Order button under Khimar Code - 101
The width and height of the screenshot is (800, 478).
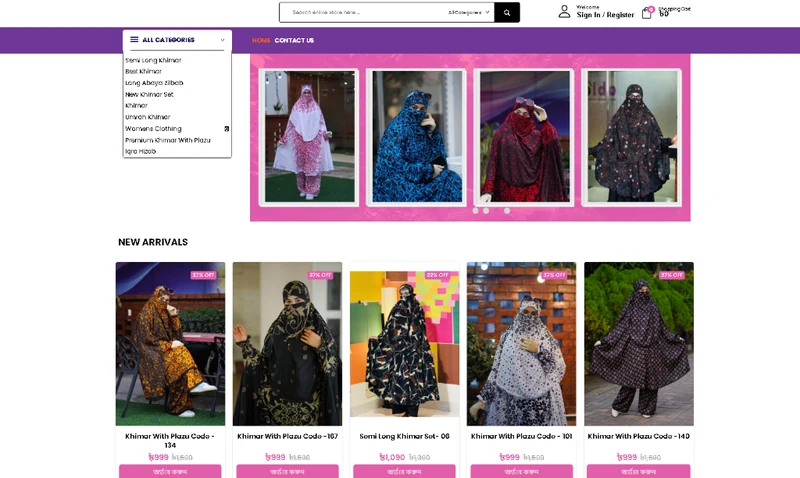click(x=521, y=471)
